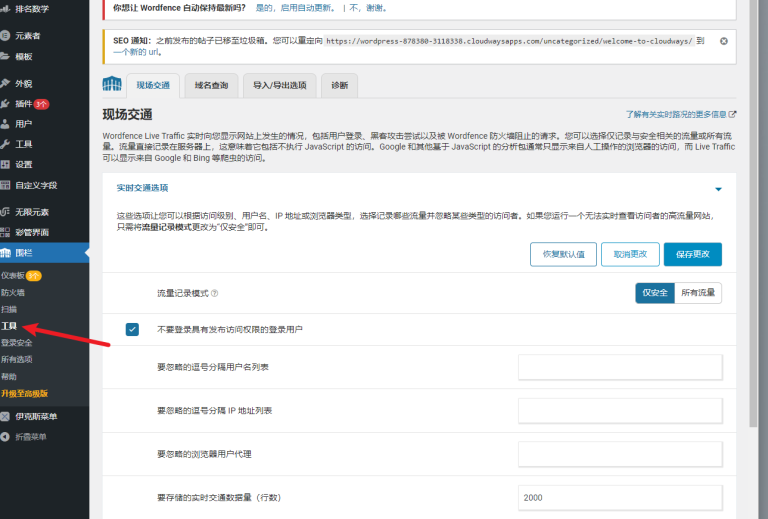Image resolution: width=768 pixels, height=519 pixels.
Task: Click the 折叠菜单 collapse arrow icon
Action: click(x=5, y=437)
